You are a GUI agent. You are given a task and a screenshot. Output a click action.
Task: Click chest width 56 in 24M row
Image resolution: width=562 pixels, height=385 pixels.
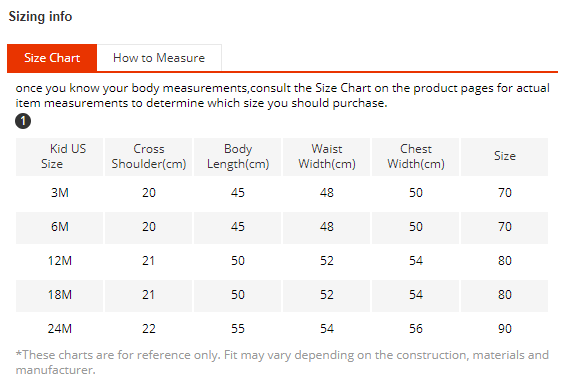click(416, 329)
